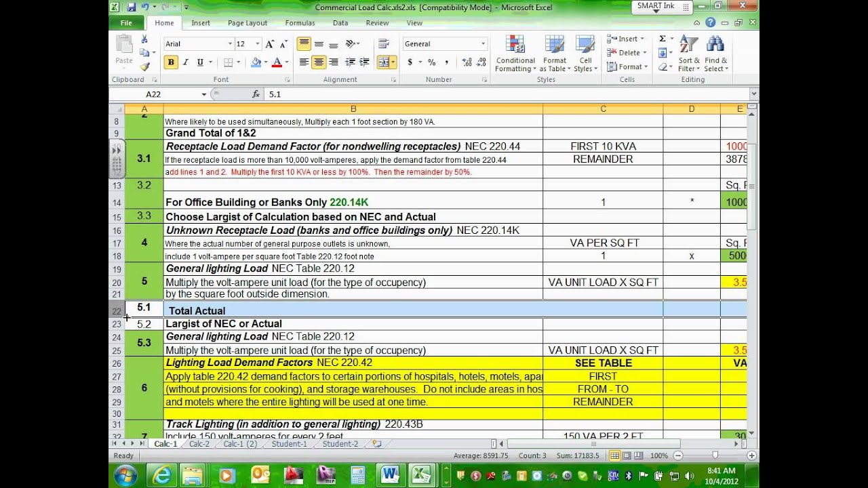868x488 pixels.
Task: Click the Increase Indent icon
Action: 364,62
